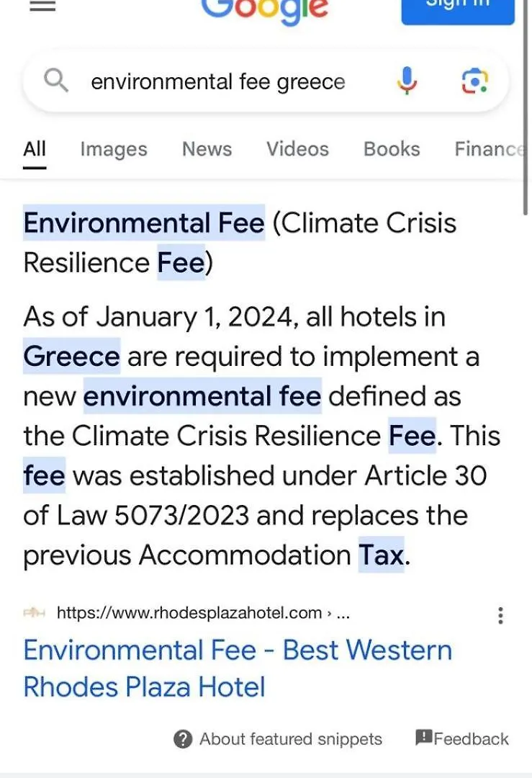This screenshot has height=778, width=532.
Task: Click the Google logo
Action: point(264,10)
